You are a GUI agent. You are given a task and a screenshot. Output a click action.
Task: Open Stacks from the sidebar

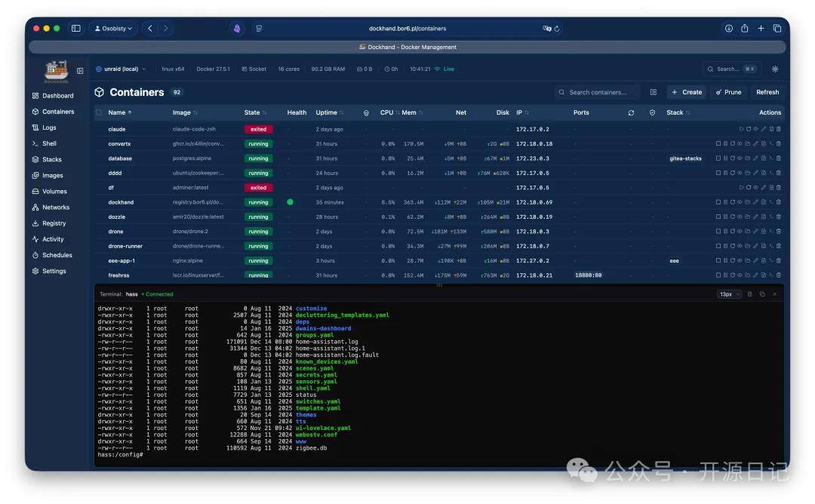click(48, 159)
